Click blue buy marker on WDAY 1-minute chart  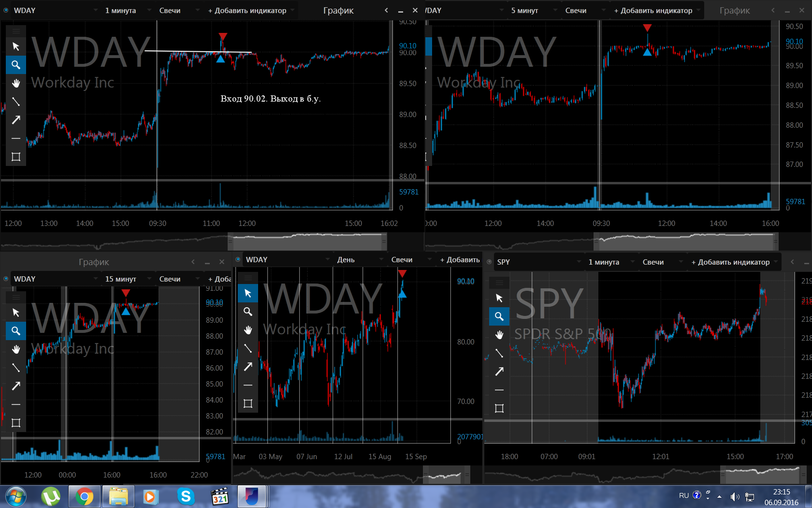pyautogui.click(x=220, y=59)
